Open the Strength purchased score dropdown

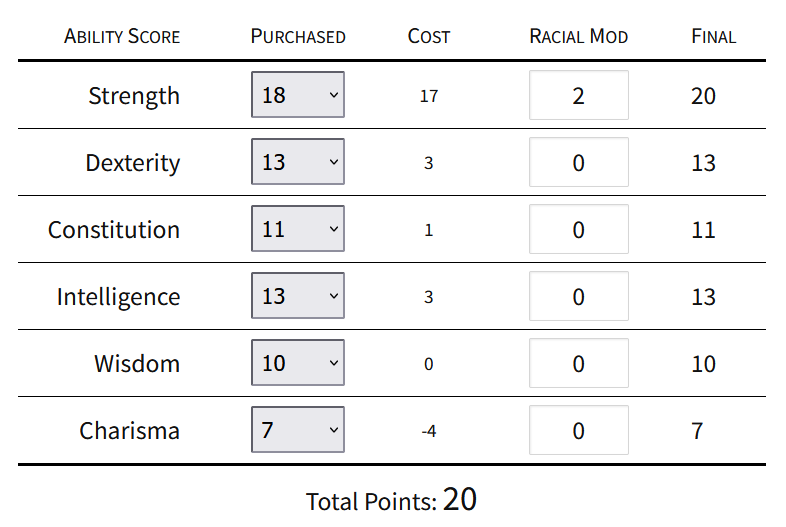(297, 96)
